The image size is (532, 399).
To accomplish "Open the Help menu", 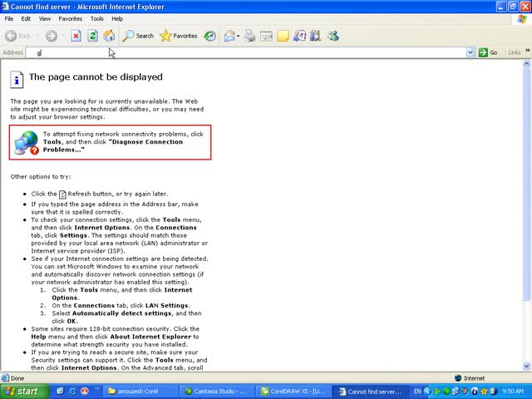I will (117, 18).
